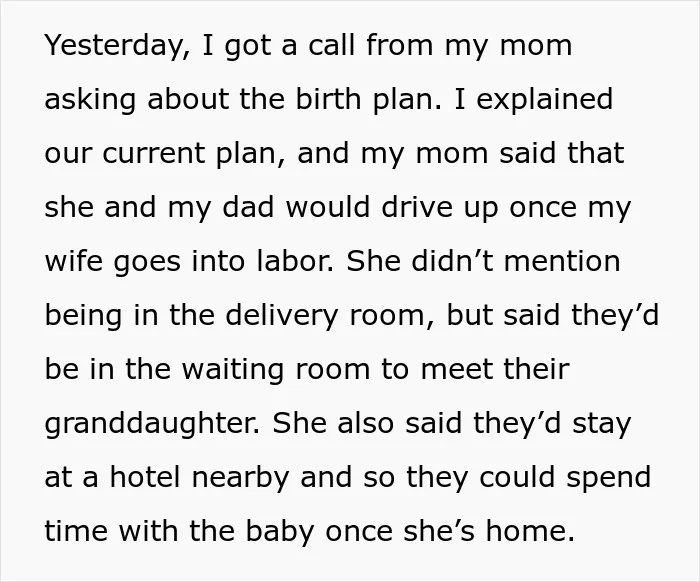Click the words "meet their"
The image size is (700, 582).
[x=495, y=369]
